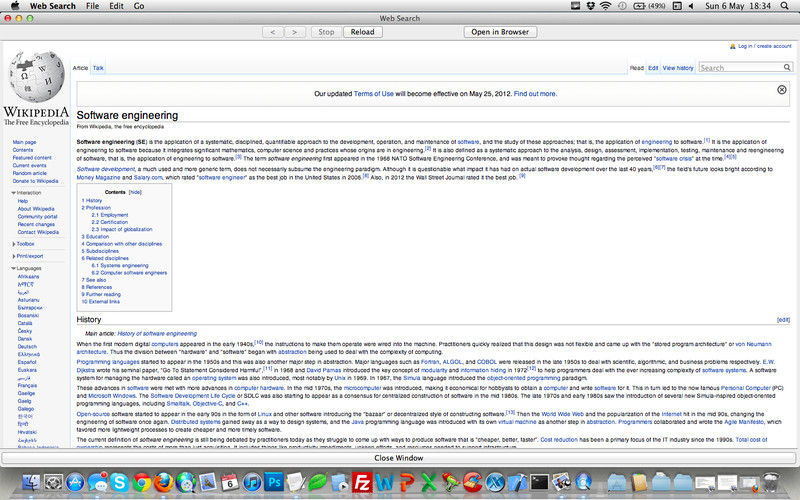This screenshot has width=800, height=500.
Task: Open the green leaf app in dock
Action: 317,482
